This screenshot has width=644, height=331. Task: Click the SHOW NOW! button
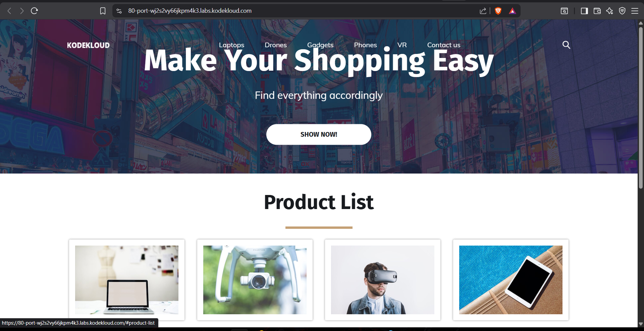click(x=319, y=134)
